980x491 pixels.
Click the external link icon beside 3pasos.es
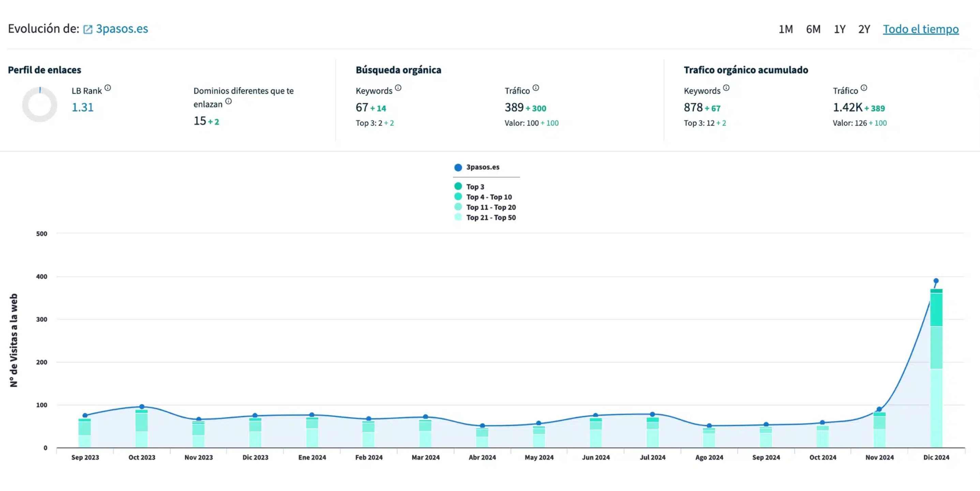[x=88, y=29]
